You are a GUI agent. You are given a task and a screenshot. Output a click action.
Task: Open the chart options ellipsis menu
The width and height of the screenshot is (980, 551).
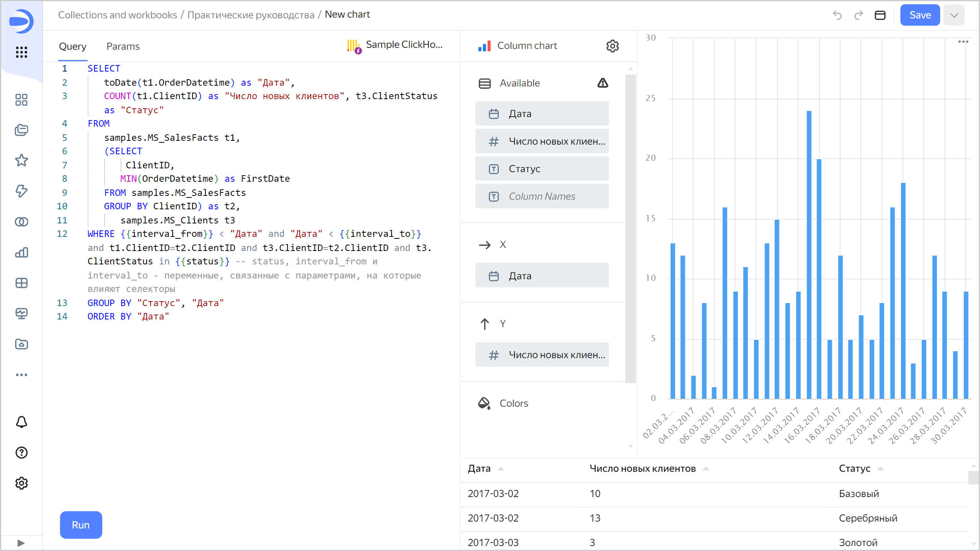pyautogui.click(x=964, y=41)
